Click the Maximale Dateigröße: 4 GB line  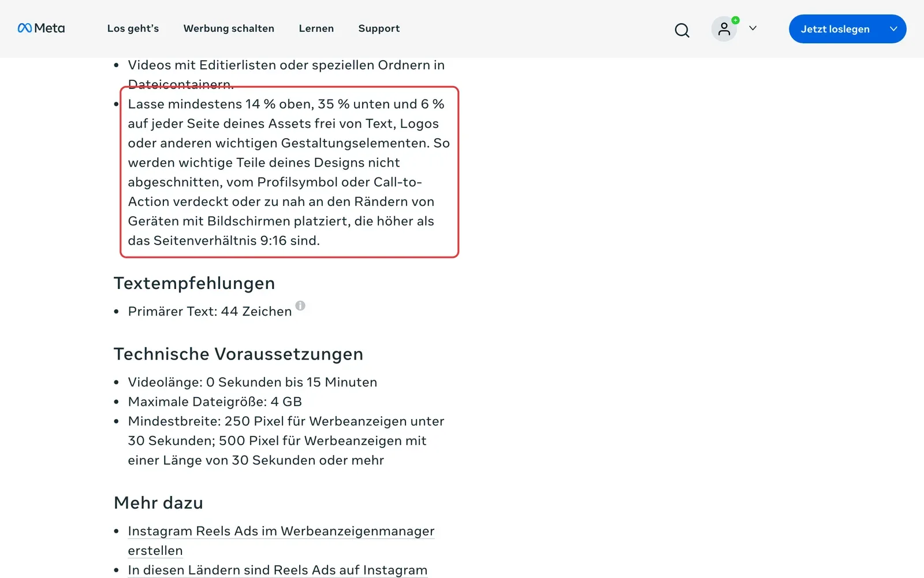[x=215, y=402]
